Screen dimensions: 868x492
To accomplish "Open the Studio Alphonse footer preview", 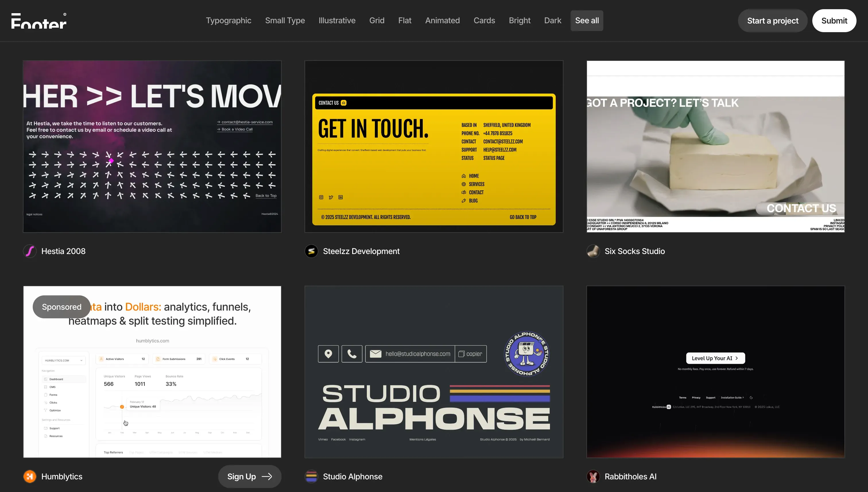I will [434, 372].
